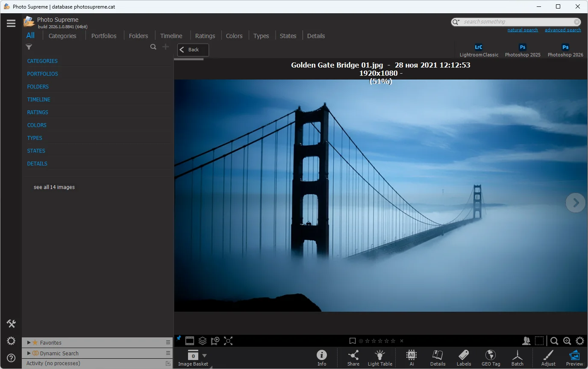Open image in Lightroom Classic
This screenshot has height=369, width=588.
pyautogui.click(x=479, y=50)
